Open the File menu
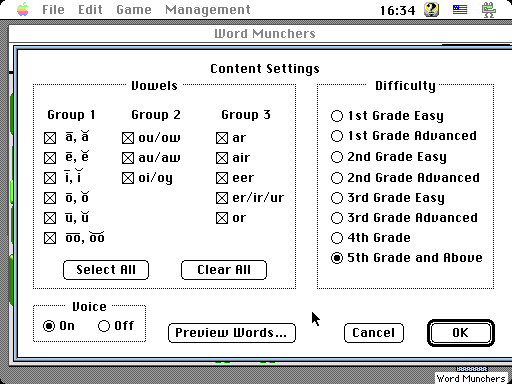 coord(53,10)
